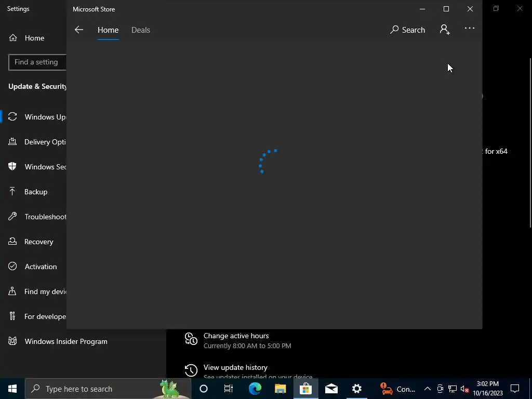Open Windows Insider Program settings
532x399 pixels.
66,341
